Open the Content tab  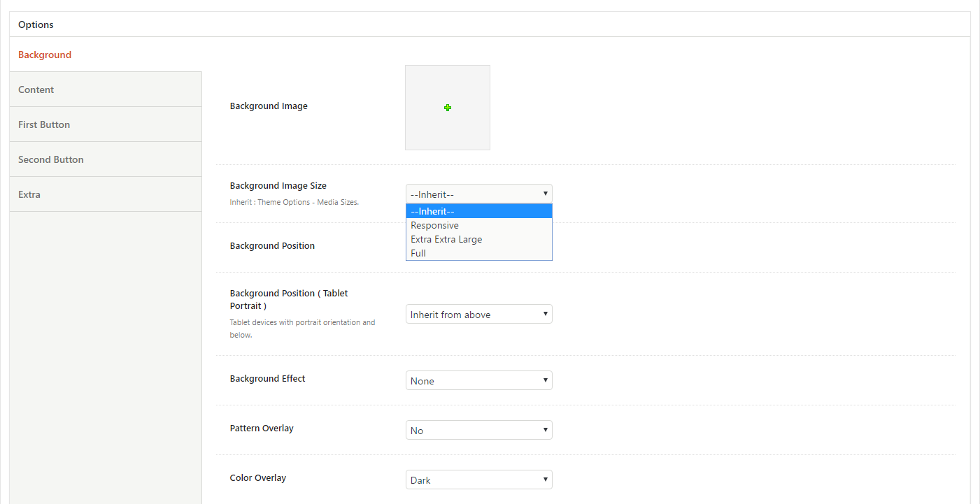(x=36, y=89)
